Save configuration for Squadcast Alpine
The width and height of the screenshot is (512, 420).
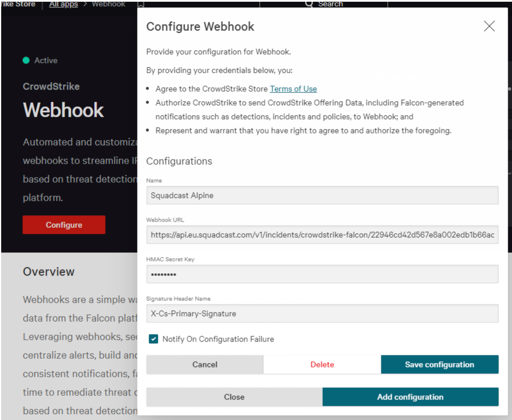440,364
